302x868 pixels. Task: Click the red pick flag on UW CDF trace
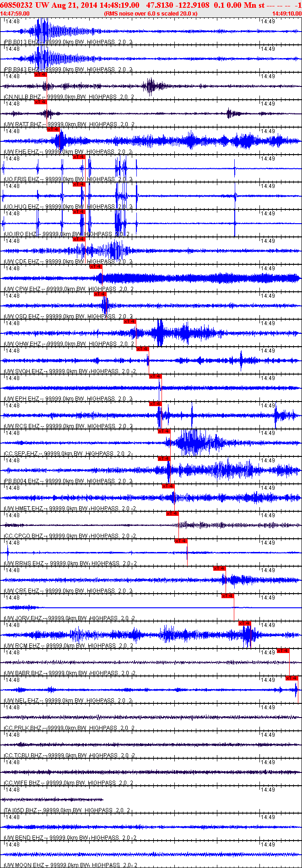coord(79,239)
